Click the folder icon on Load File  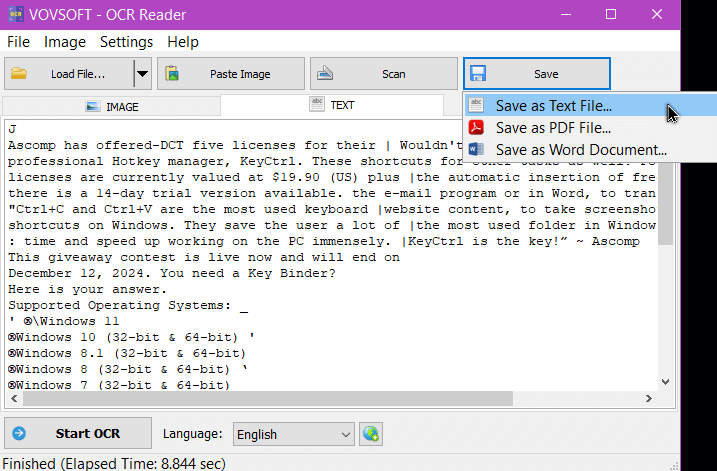tap(19, 73)
